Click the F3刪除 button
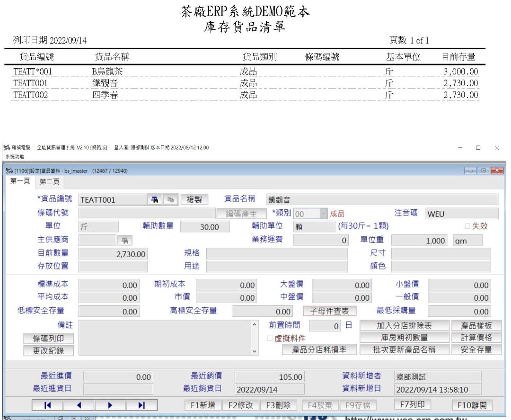Screen dimensions: 511x420 coord(278,405)
